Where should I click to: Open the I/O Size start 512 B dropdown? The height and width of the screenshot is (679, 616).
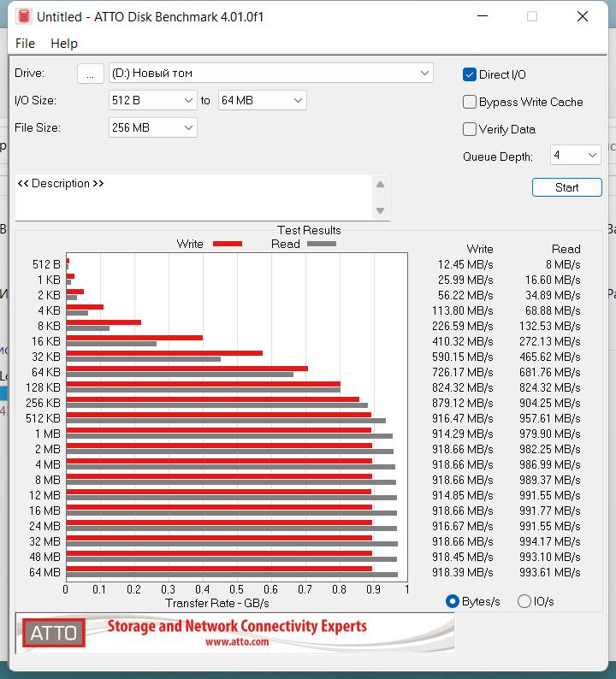(152, 100)
